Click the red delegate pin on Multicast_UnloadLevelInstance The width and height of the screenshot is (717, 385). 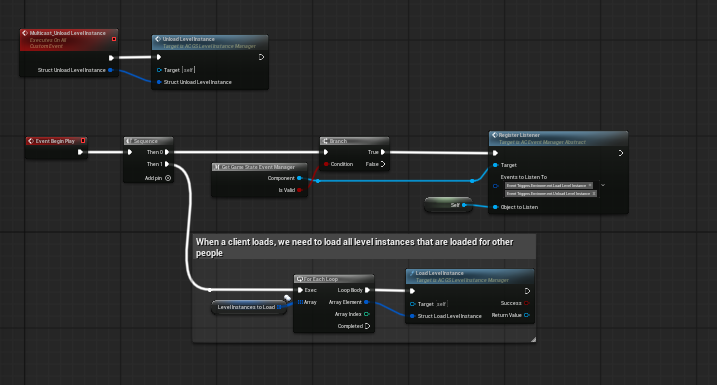114,39
